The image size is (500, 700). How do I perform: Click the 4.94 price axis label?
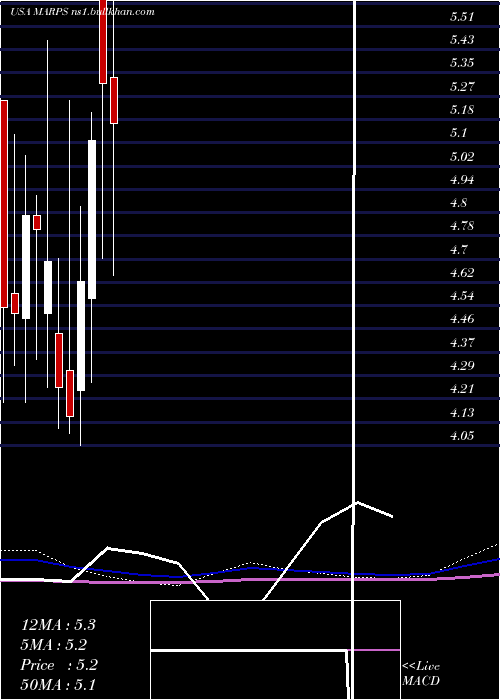[x=462, y=180]
